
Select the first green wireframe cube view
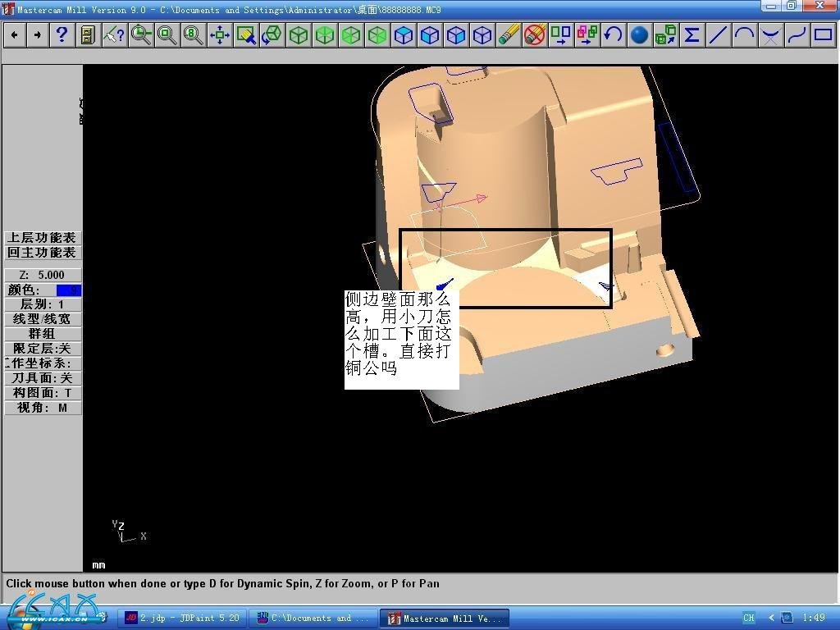tap(298, 35)
